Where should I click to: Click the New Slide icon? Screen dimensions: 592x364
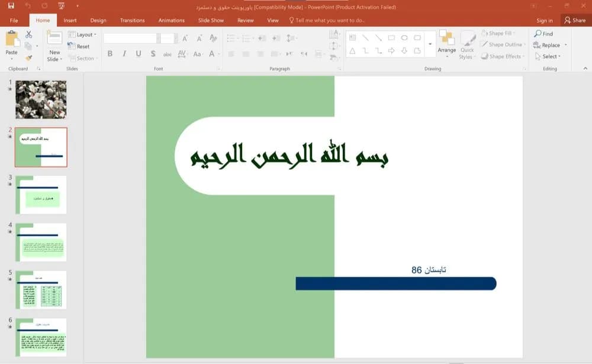[x=54, y=38]
